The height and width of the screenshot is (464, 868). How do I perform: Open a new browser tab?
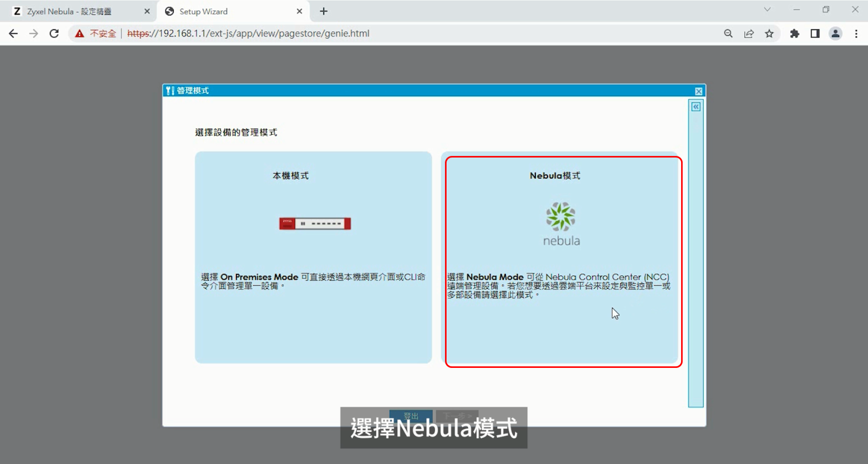point(324,11)
